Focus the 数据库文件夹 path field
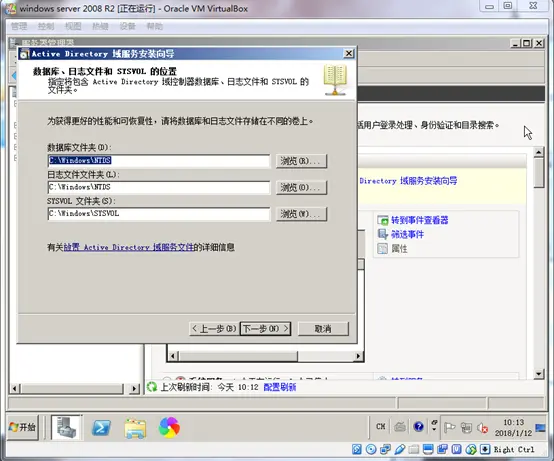The image size is (554, 461). (159, 161)
